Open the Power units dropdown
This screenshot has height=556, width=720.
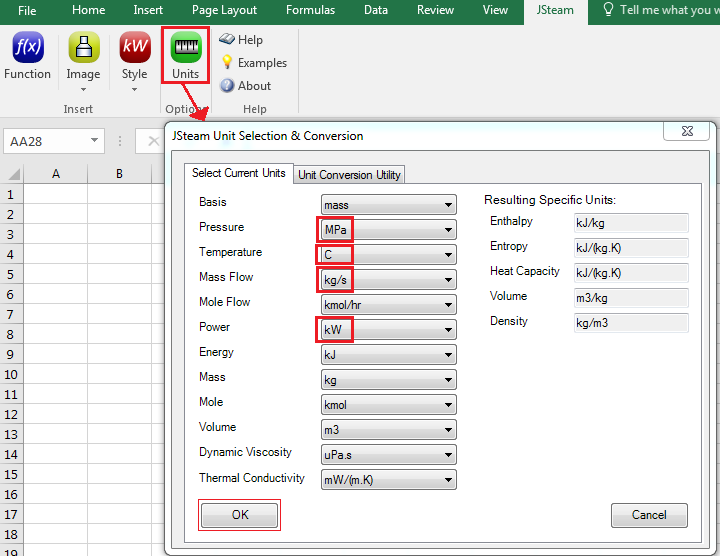(x=388, y=330)
